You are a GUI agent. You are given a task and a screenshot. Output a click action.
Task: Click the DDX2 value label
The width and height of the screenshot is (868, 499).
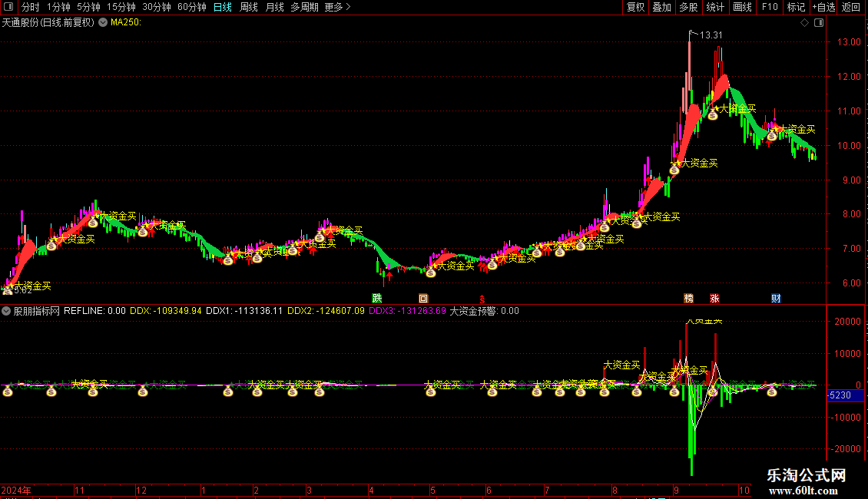point(326,311)
